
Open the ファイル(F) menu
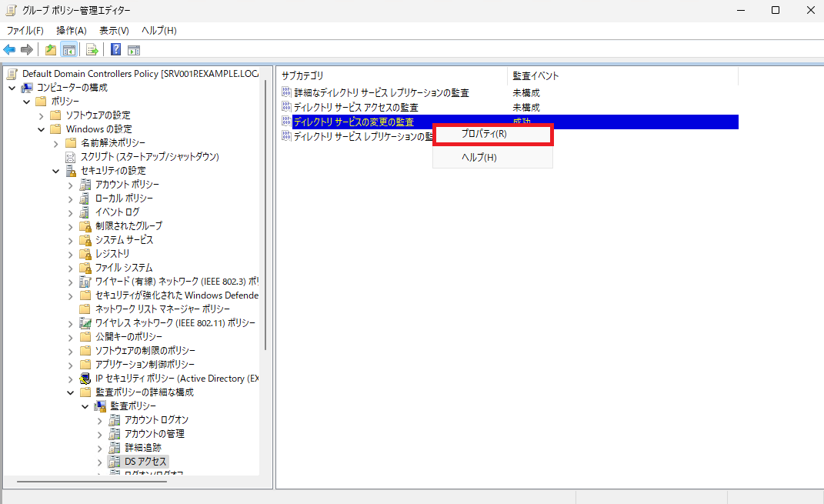[x=25, y=31]
